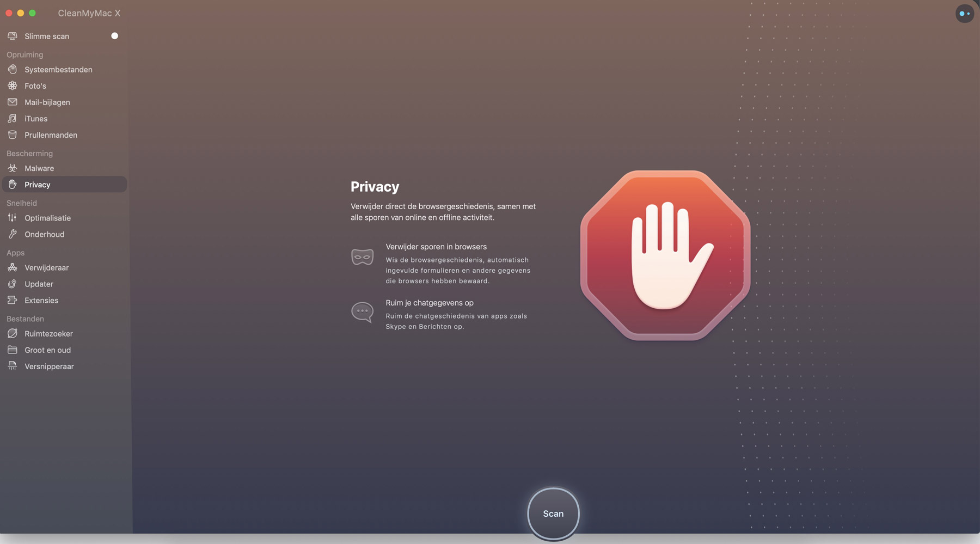
Task: Go to Malware module
Action: click(64, 168)
